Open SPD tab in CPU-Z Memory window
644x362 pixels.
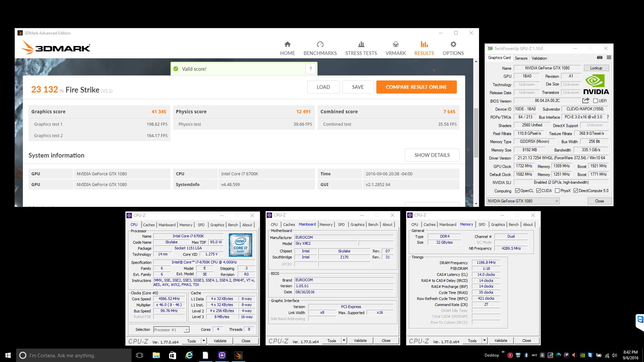click(x=482, y=225)
